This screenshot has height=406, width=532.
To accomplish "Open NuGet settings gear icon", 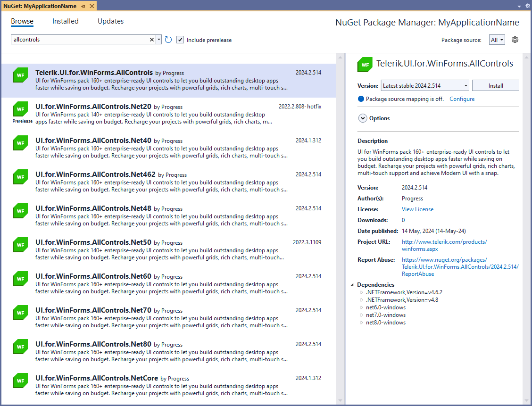I will click(x=515, y=40).
